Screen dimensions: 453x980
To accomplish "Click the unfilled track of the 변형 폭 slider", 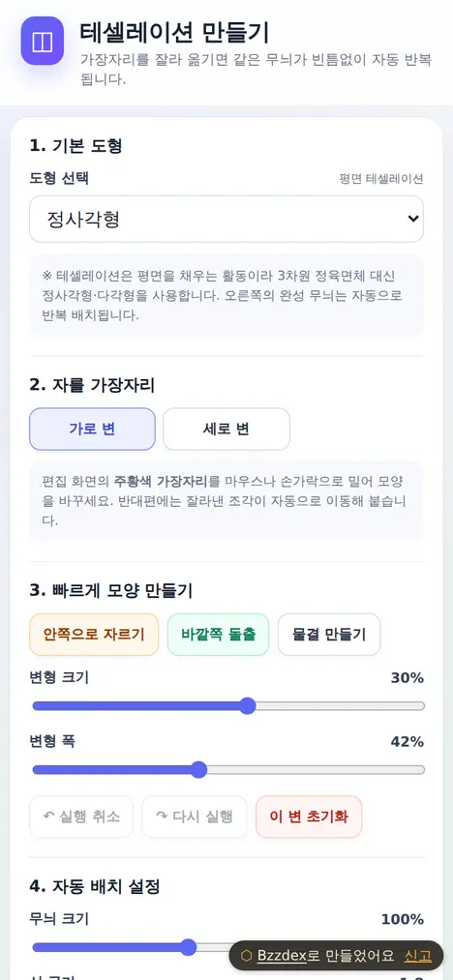I will click(x=316, y=769).
